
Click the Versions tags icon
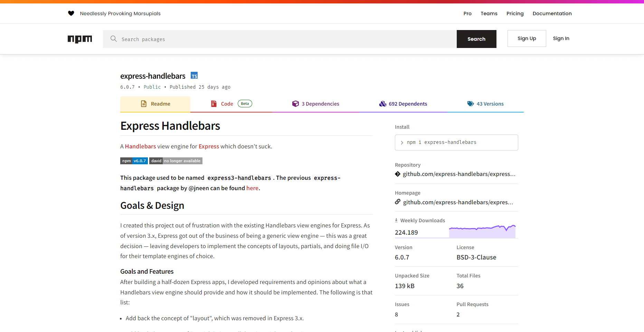(x=471, y=104)
